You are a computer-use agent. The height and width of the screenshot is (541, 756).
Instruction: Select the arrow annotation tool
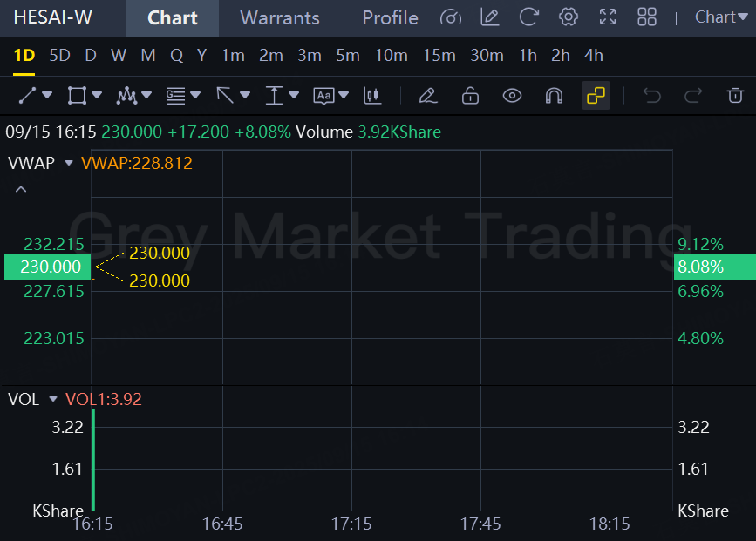[x=225, y=95]
